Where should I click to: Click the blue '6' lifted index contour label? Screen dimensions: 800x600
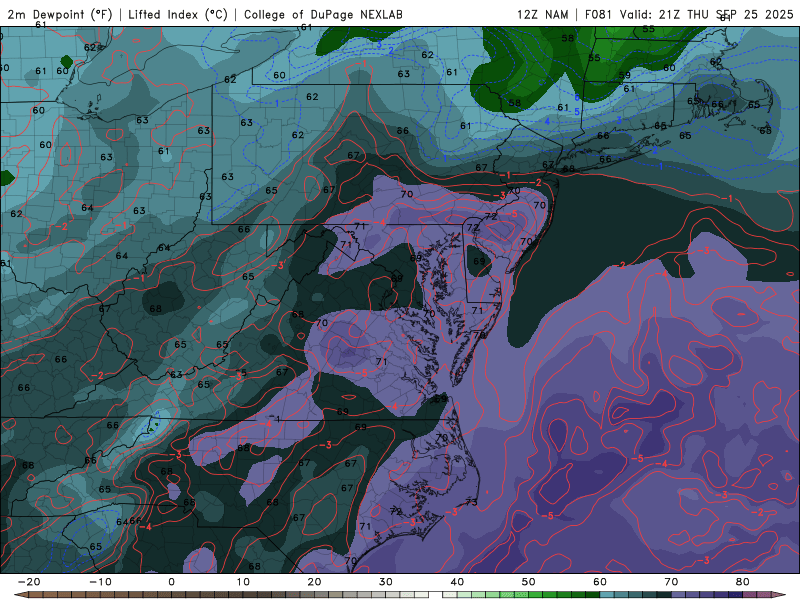pyautogui.click(x=577, y=97)
